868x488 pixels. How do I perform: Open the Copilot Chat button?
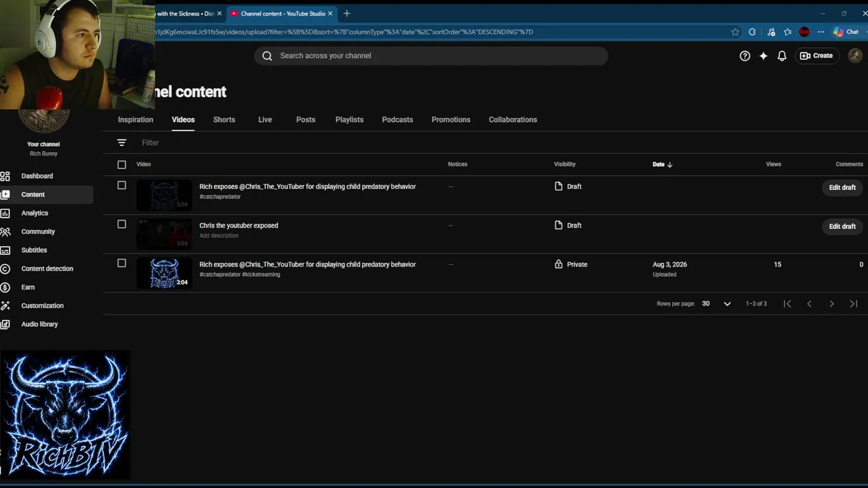click(846, 32)
